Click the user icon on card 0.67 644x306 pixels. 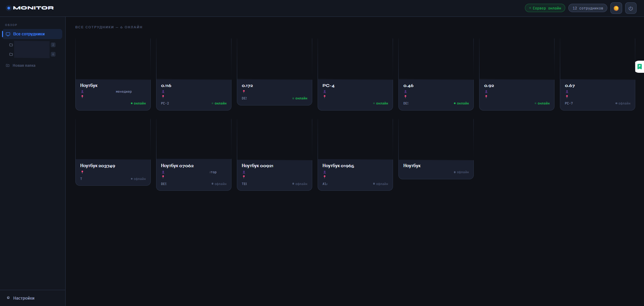click(567, 92)
